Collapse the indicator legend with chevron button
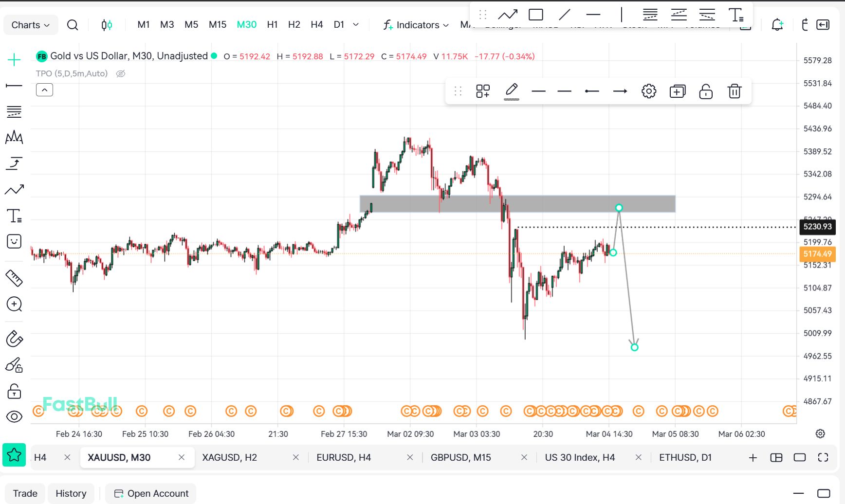 coord(44,90)
